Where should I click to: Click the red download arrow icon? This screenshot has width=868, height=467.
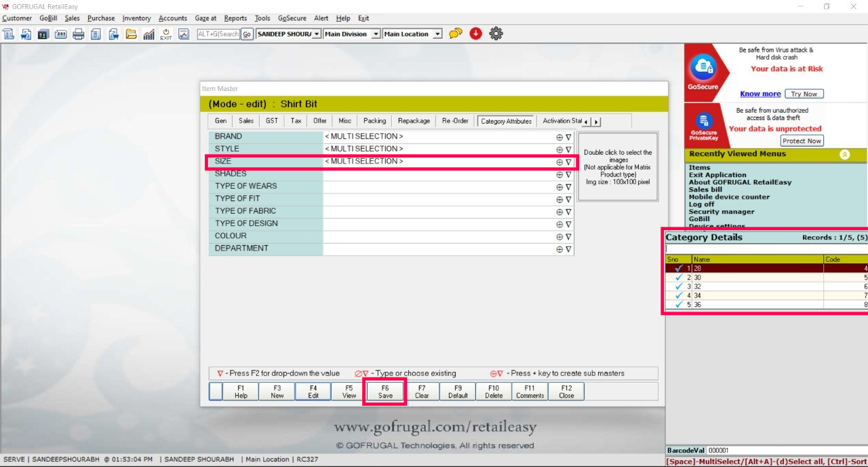(x=475, y=33)
